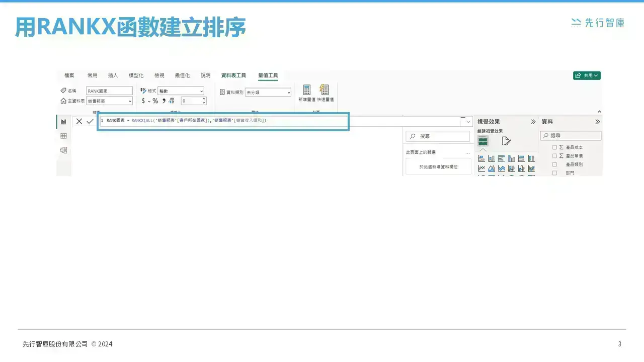Check the 產品類別 field checkbox
The image size is (644, 362).
coord(554,164)
